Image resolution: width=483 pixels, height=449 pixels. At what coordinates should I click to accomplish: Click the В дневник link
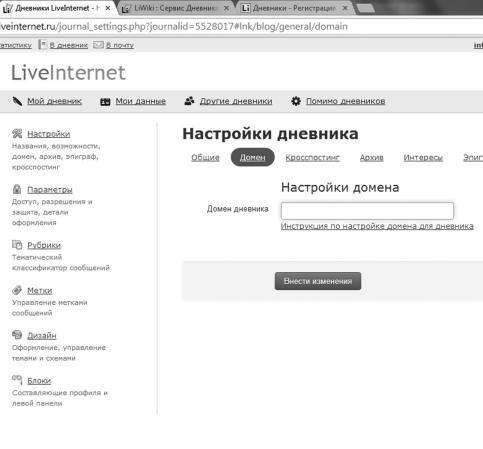pyautogui.click(x=69, y=45)
